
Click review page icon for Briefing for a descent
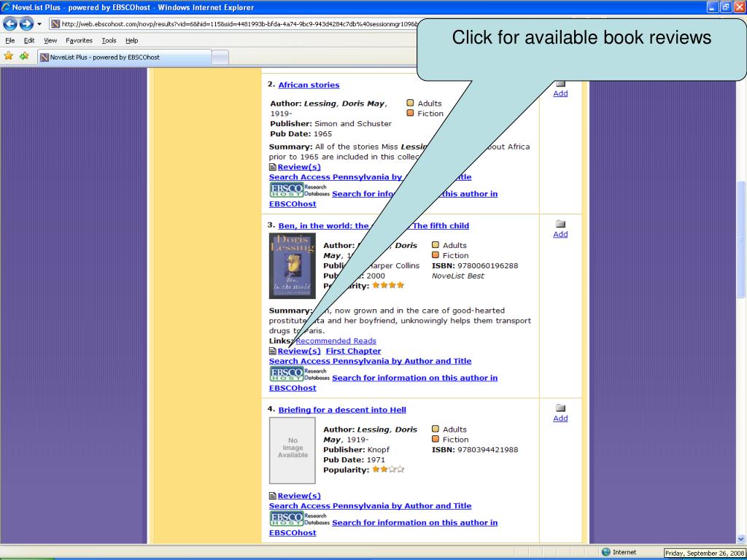click(273, 496)
